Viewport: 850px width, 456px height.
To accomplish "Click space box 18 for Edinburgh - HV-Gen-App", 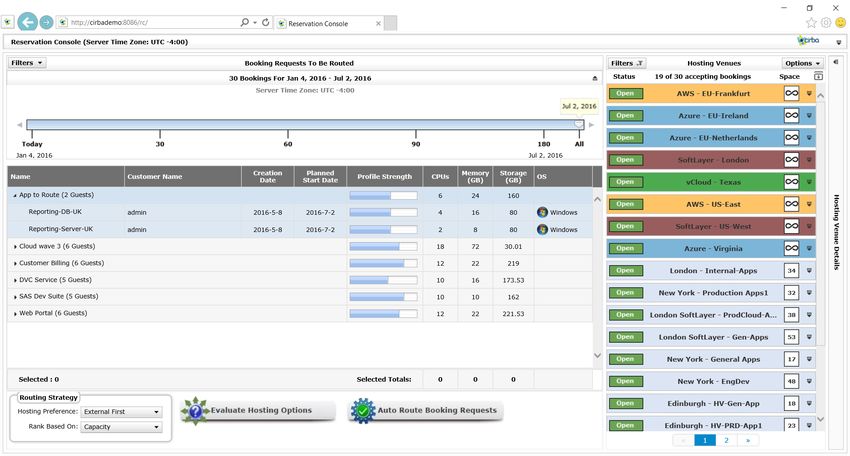I will 791,403.
